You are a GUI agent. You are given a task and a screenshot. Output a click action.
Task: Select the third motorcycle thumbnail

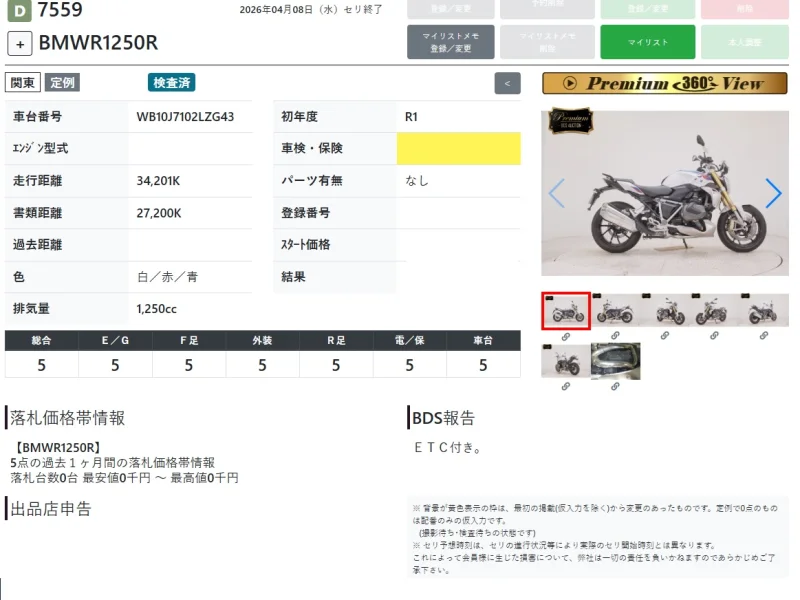[665, 310]
